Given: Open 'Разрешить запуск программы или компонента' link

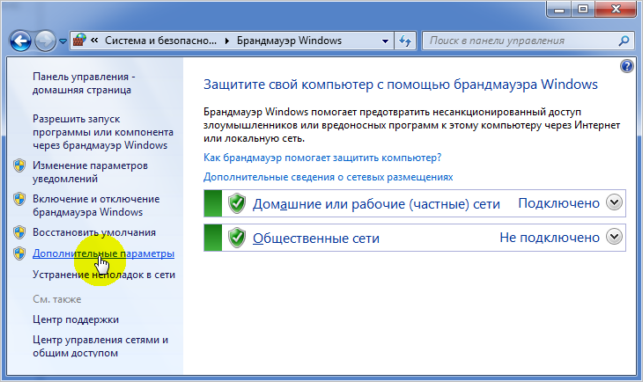Looking at the screenshot, I should (x=103, y=132).
